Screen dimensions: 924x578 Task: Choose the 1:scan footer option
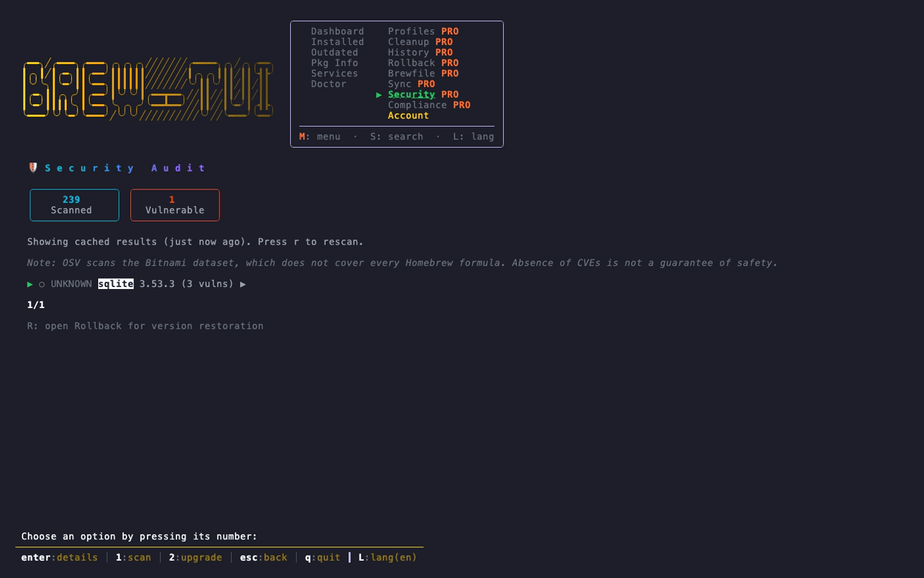coord(133,557)
